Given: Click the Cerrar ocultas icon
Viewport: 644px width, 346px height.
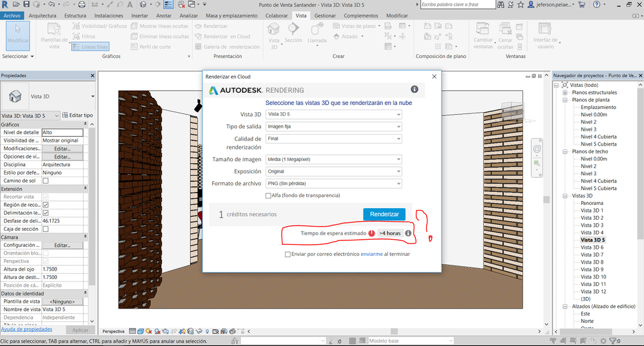Looking at the screenshot, I should coord(505,29).
